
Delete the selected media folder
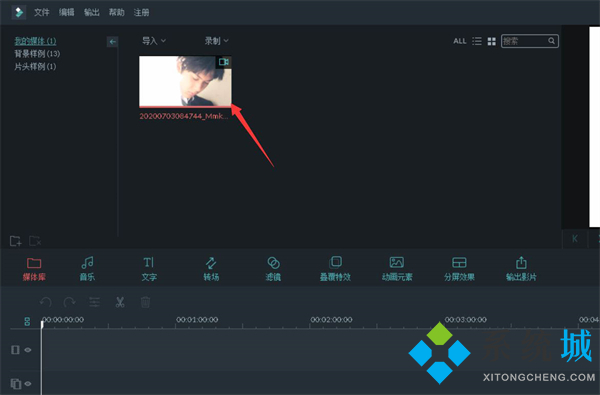pos(35,241)
